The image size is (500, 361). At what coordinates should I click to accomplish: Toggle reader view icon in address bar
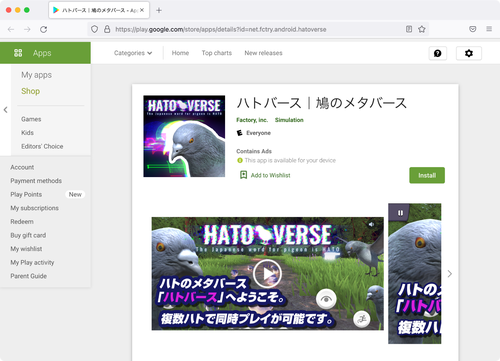tap(409, 29)
